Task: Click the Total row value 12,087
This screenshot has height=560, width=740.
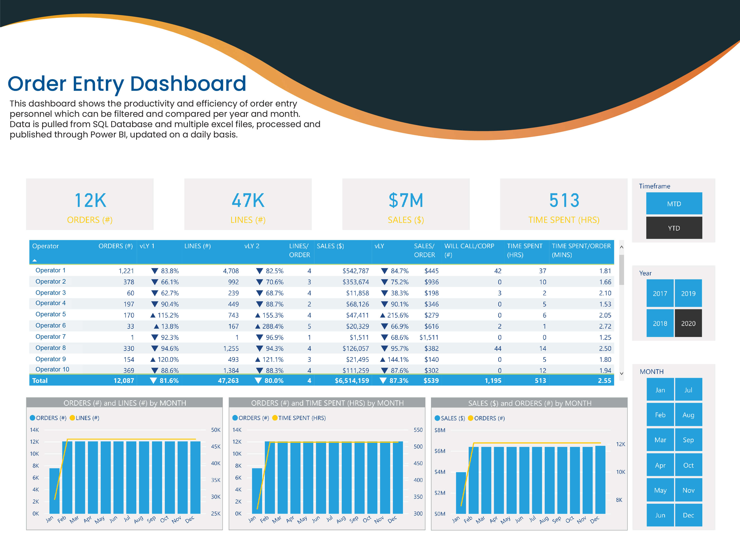Action: [123, 380]
